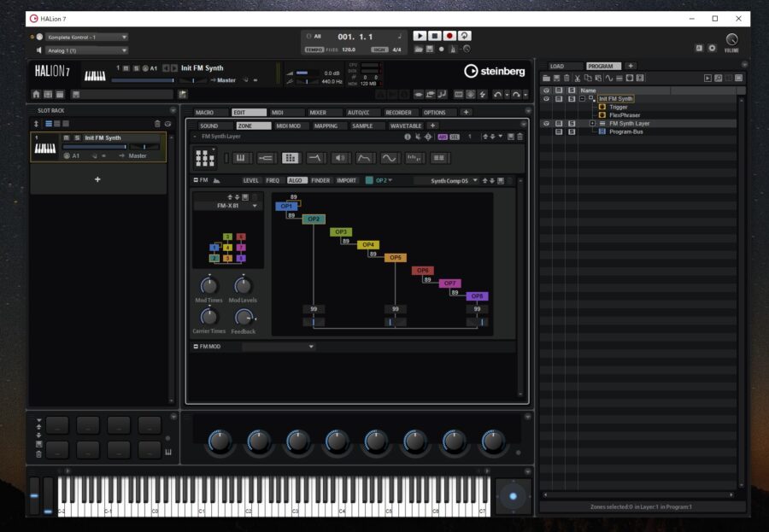Click the wave icon in Program Tree toolbar
This screenshot has height=532, width=769.
[608, 79]
